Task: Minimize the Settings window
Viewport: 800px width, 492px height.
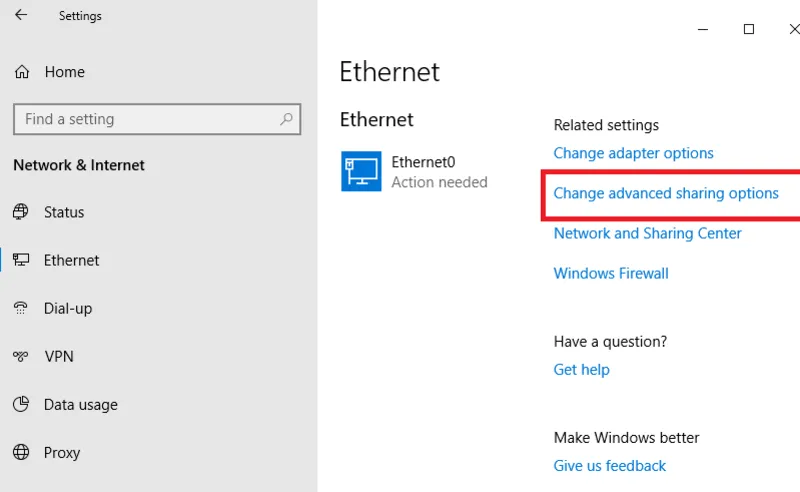Action: [x=703, y=29]
